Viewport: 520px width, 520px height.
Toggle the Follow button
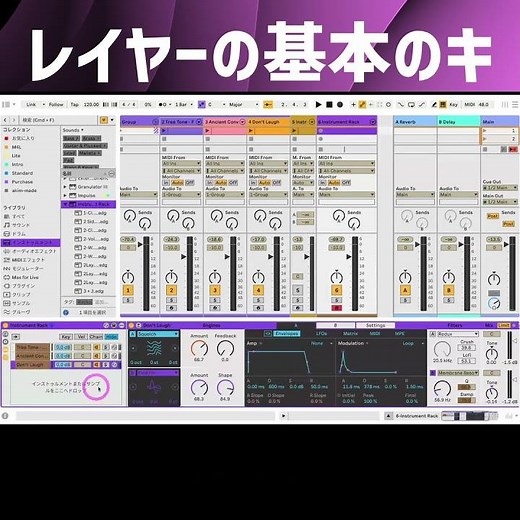pyautogui.click(x=56, y=105)
